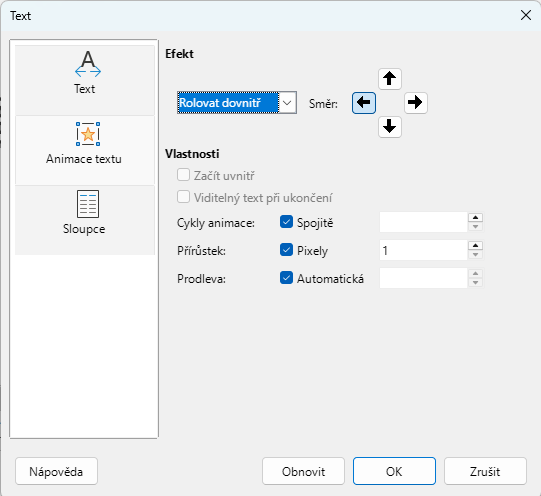Click the Přírůstek value input field
Screen dimensions: 541x496
pos(423,250)
